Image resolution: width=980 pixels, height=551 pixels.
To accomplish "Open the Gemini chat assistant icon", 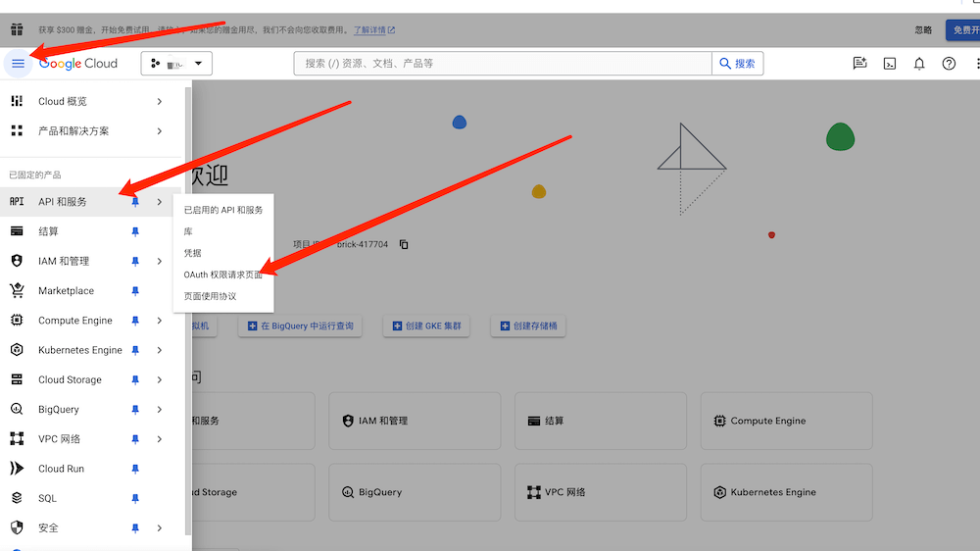I will point(859,64).
